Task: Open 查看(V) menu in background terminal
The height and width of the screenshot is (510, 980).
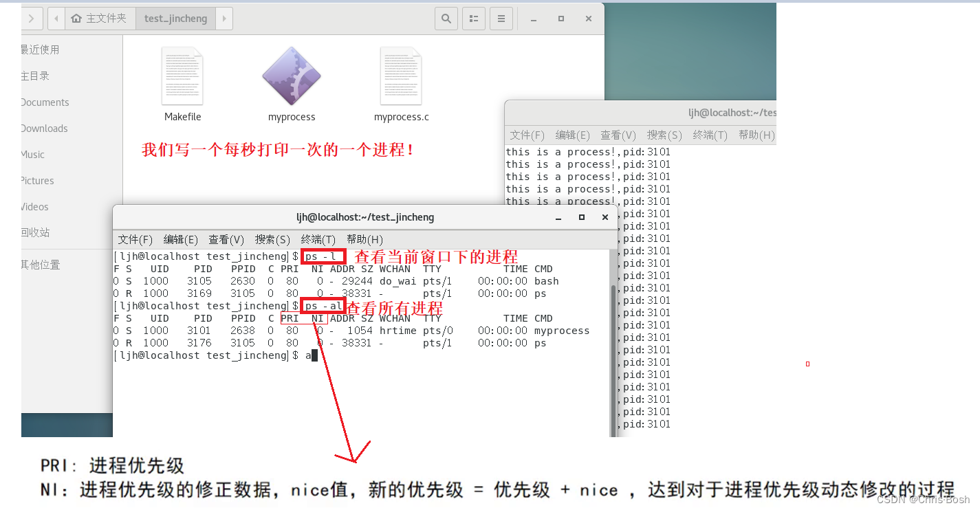Action: pyautogui.click(x=618, y=135)
